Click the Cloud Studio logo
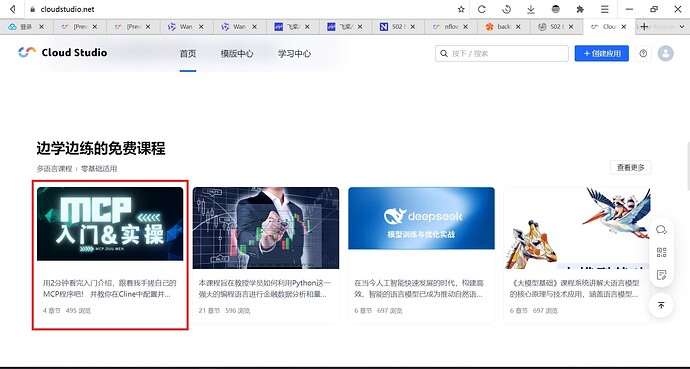Image resolution: width=690 pixels, height=369 pixels. tap(62, 52)
